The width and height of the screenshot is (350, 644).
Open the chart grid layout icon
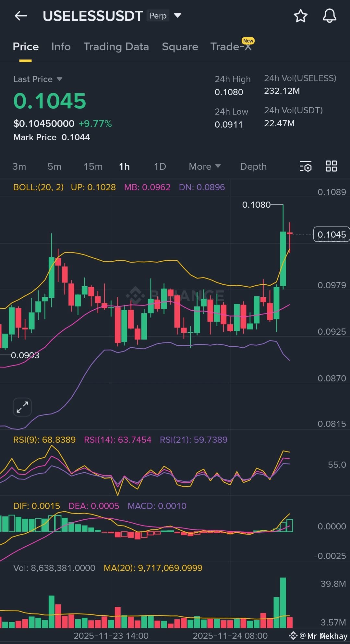pyautogui.click(x=331, y=166)
